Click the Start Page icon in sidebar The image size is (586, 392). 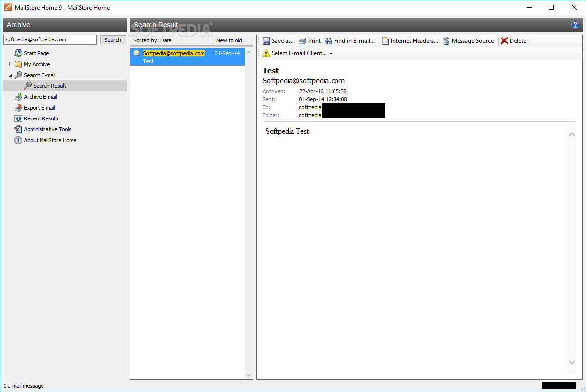coord(18,53)
